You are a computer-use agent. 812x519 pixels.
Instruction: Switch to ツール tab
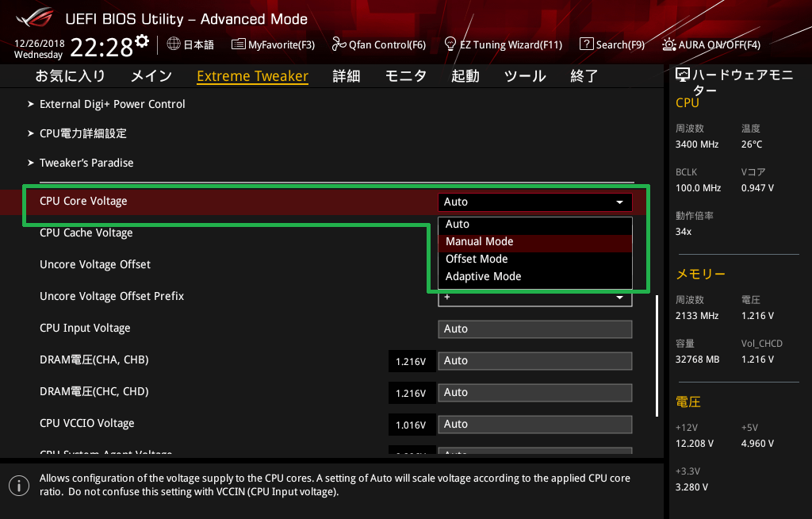pos(525,76)
